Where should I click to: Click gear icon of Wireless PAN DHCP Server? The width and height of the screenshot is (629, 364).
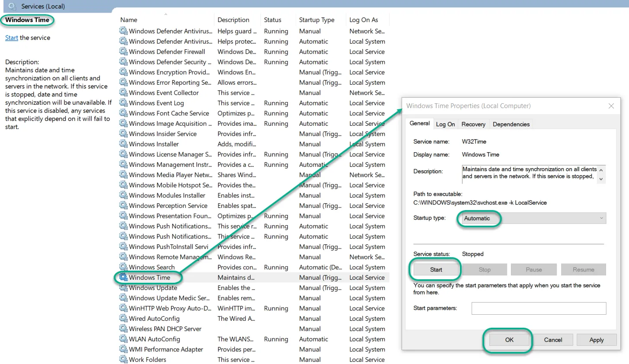point(124,329)
